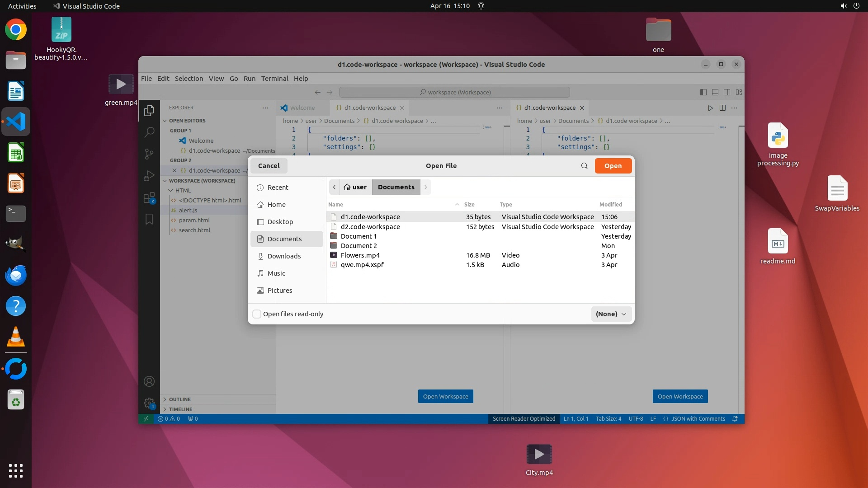The width and height of the screenshot is (868, 488).
Task: Select d2.code-workspace in the file list
Action: [370, 227]
